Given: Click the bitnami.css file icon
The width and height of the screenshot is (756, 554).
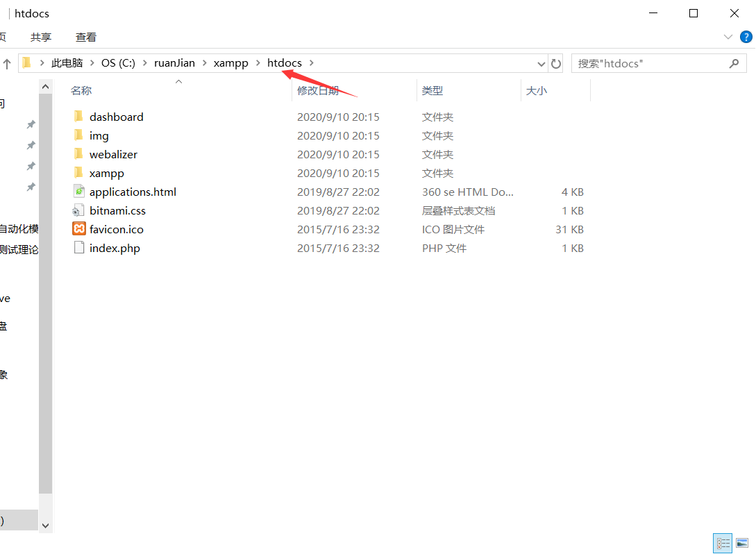Looking at the screenshot, I should point(78,210).
